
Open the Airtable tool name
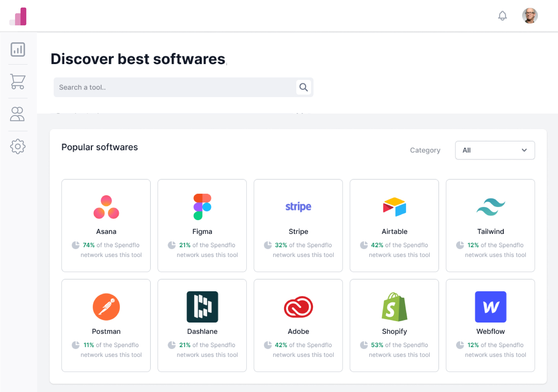tap(394, 232)
